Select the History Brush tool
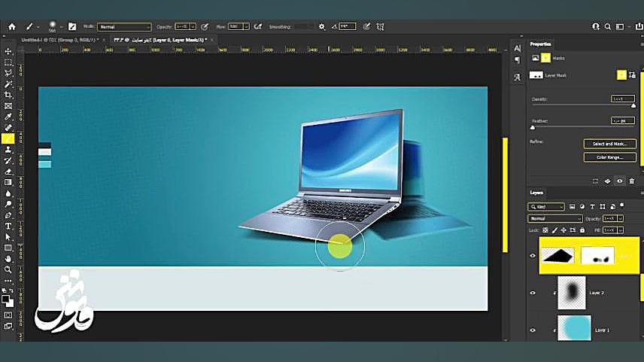 click(8, 160)
